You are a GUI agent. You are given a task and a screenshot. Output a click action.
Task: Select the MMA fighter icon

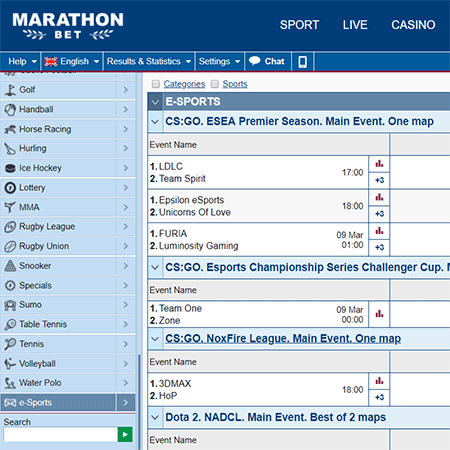10,207
